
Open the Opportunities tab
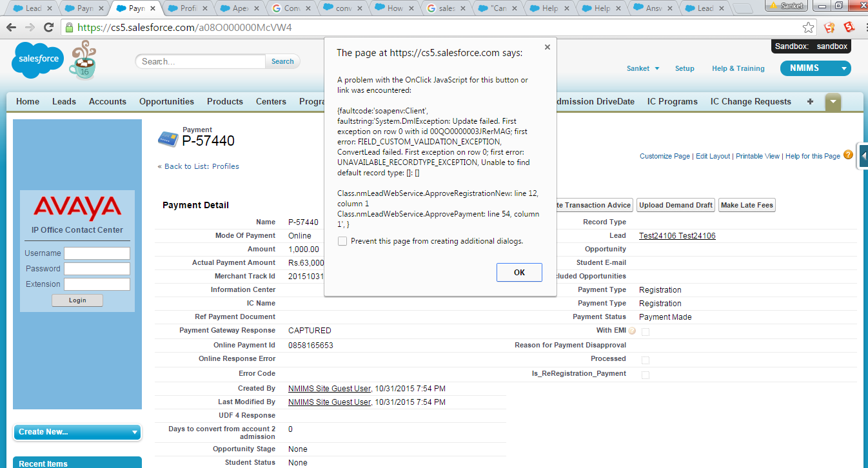166,102
